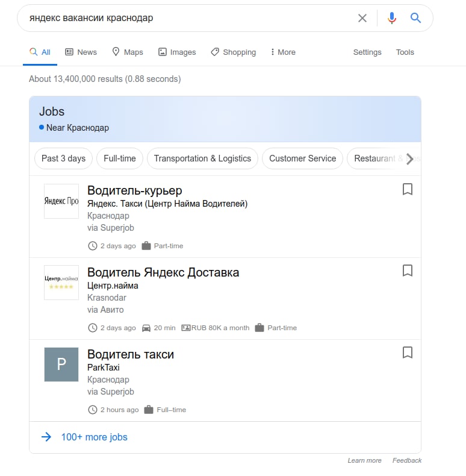The width and height of the screenshot is (466, 476).
Task: Filter by Customer Service jobs
Action: pyautogui.click(x=302, y=158)
